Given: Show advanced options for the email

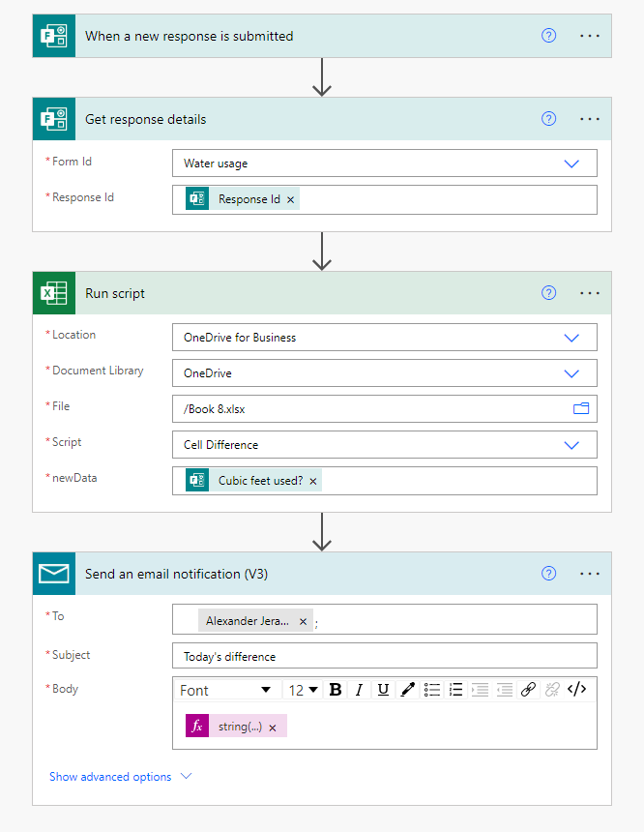Looking at the screenshot, I should click(x=111, y=776).
